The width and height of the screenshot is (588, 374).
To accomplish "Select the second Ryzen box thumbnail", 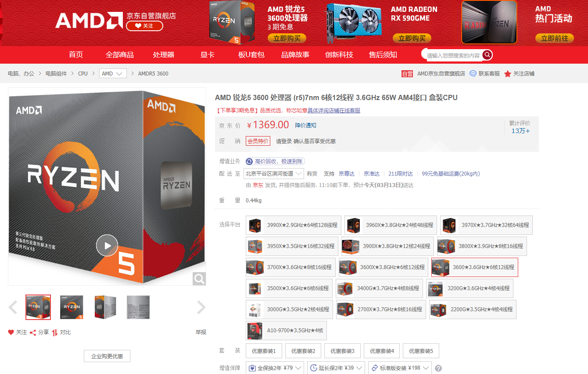I will click(x=72, y=307).
